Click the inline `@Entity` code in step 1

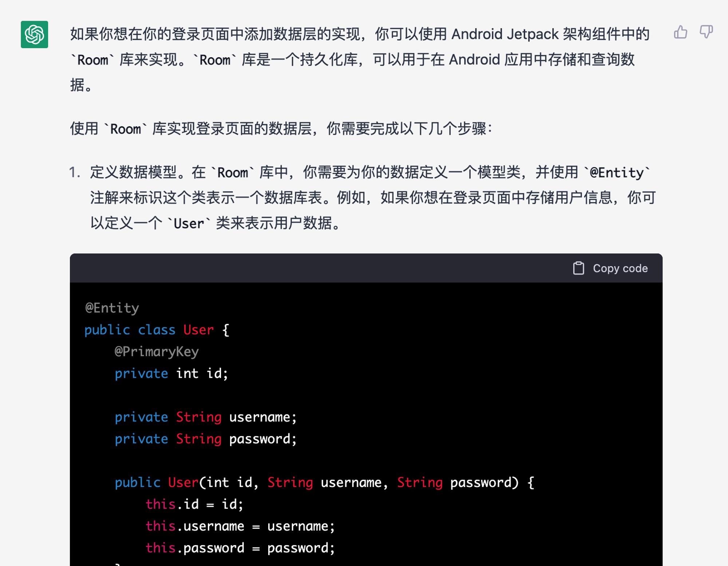pyautogui.click(x=617, y=172)
